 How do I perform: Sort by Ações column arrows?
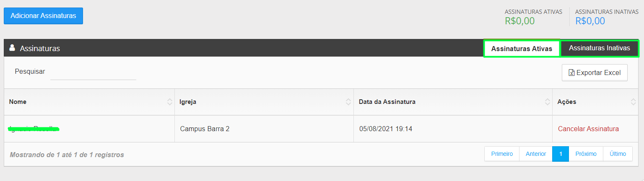pyautogui.click(x=633, y=102)
